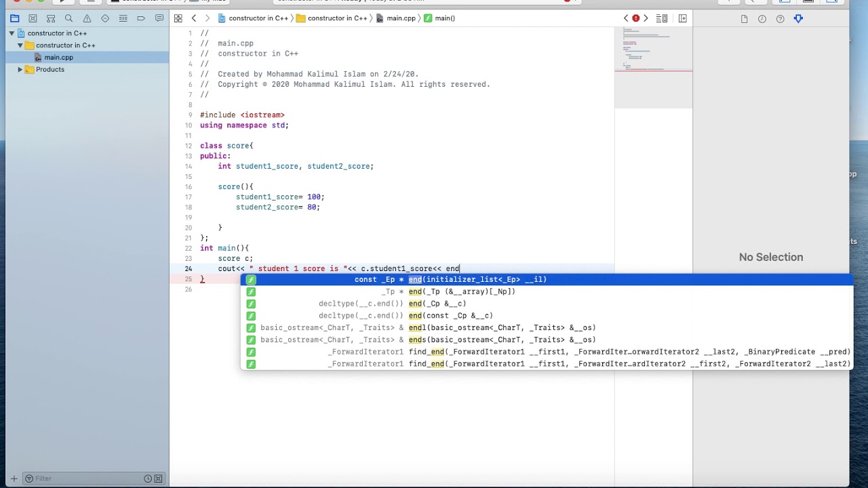This screenshot has width=868, height=488.
Task: Open the Find navigator magnifier icon
Action: pyautogui.click(x=68, y=18)
